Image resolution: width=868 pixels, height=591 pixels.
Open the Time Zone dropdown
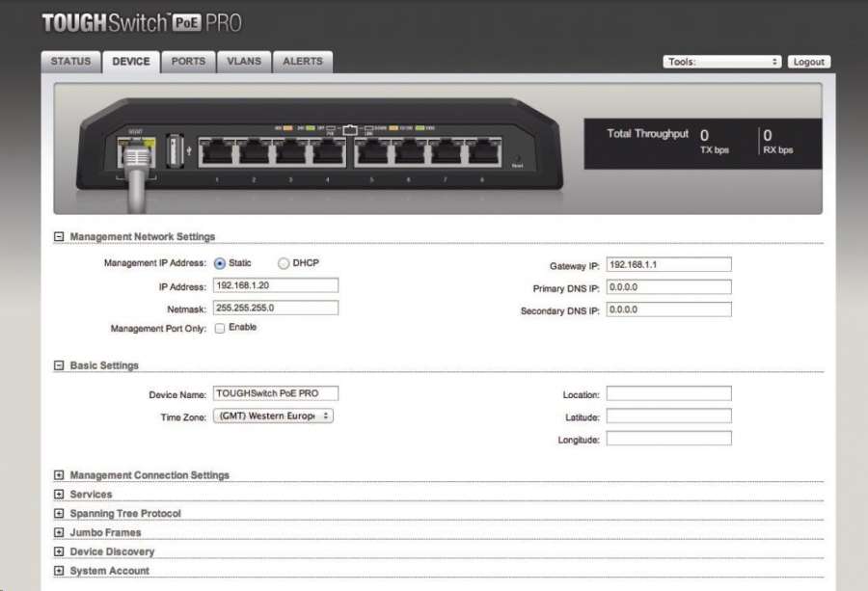(x=273, y=416)
